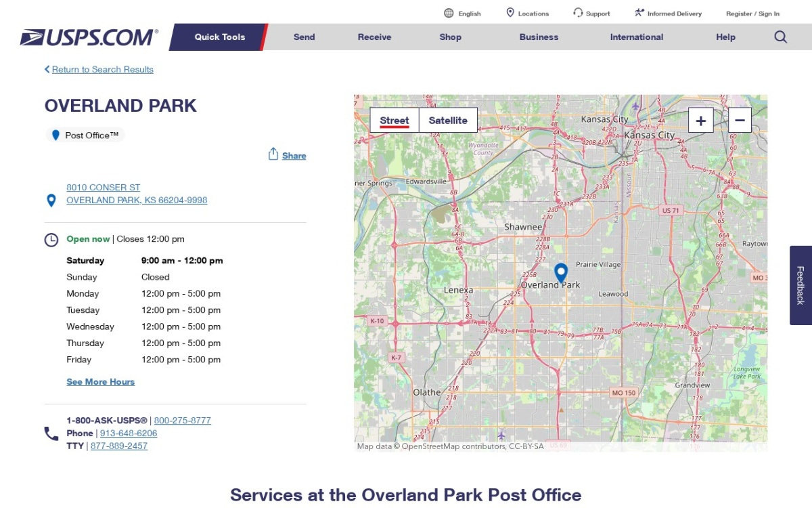Click the phone number 913-648-6206
812x508 pixels.
[129, 433]
